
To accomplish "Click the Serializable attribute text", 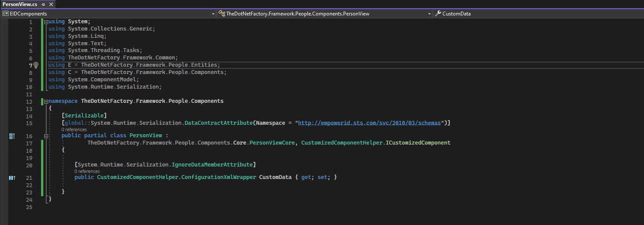I will (x=84, y=116).
